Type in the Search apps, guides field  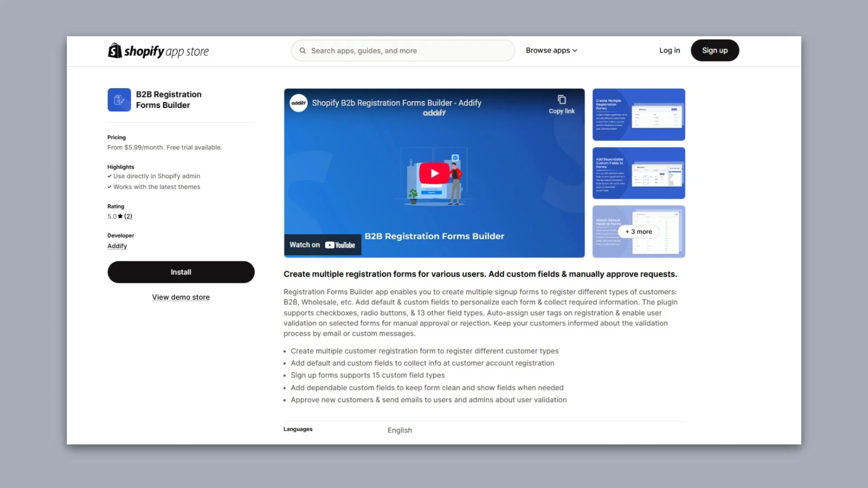pos(407,51)
